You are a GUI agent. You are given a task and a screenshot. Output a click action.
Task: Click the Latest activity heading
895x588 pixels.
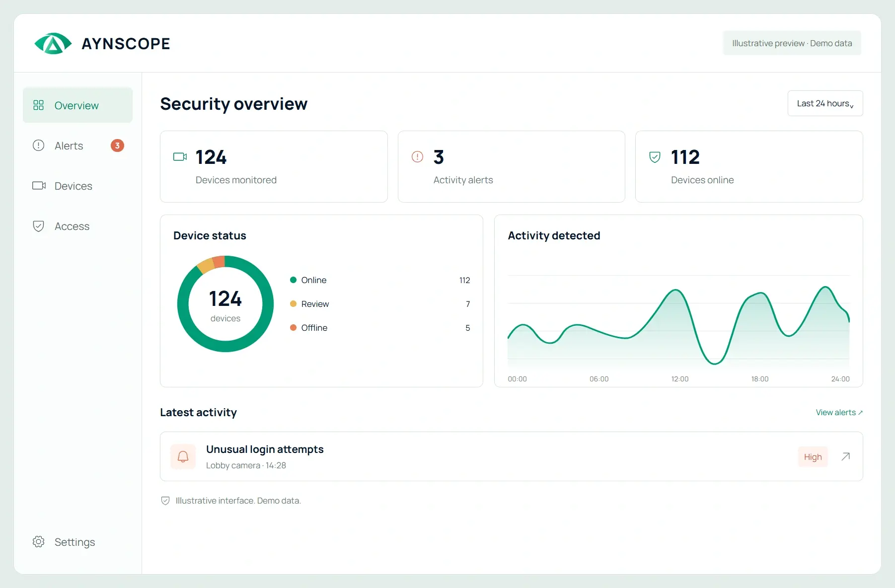click(198, 412)
